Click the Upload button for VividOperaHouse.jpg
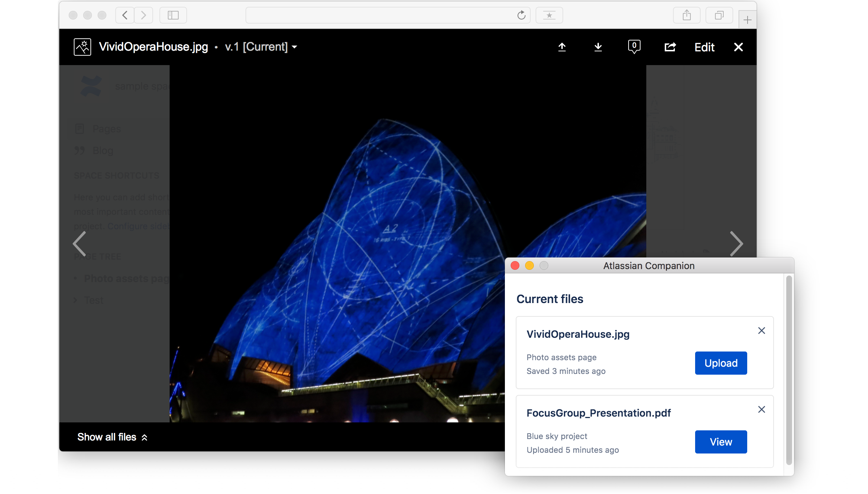868x494 pixels. click(x=721, y=363)
